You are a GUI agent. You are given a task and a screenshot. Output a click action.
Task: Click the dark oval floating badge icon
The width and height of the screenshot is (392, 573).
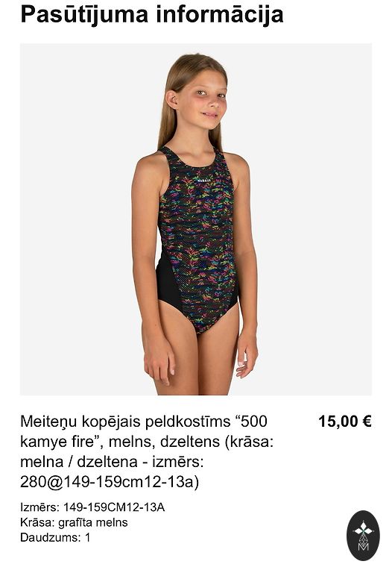(x=363, y=536)
